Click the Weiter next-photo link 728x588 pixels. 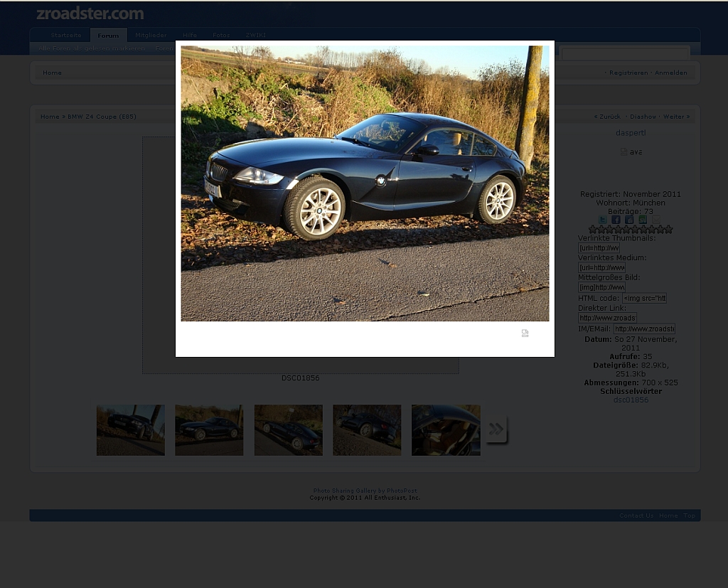click(675, 117)
